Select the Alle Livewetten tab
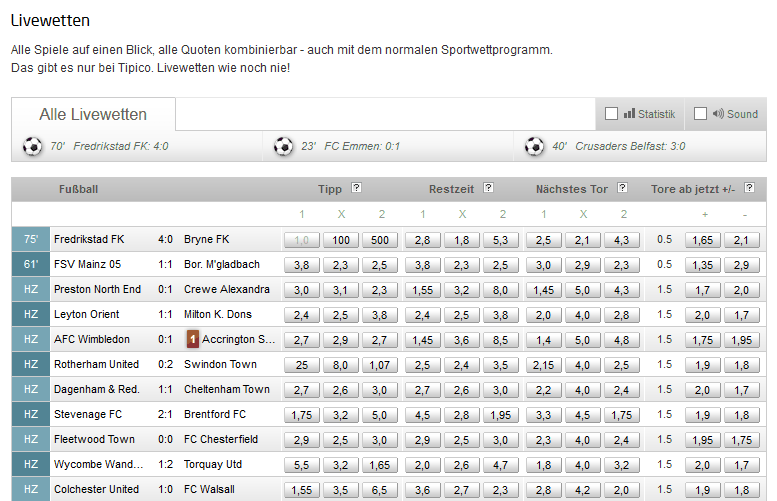The image size is (777, 501). [x=93, y=114]
